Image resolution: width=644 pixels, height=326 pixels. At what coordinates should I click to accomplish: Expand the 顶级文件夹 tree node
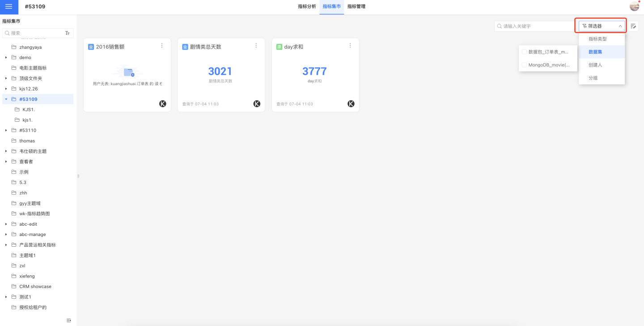pos(6,78)
